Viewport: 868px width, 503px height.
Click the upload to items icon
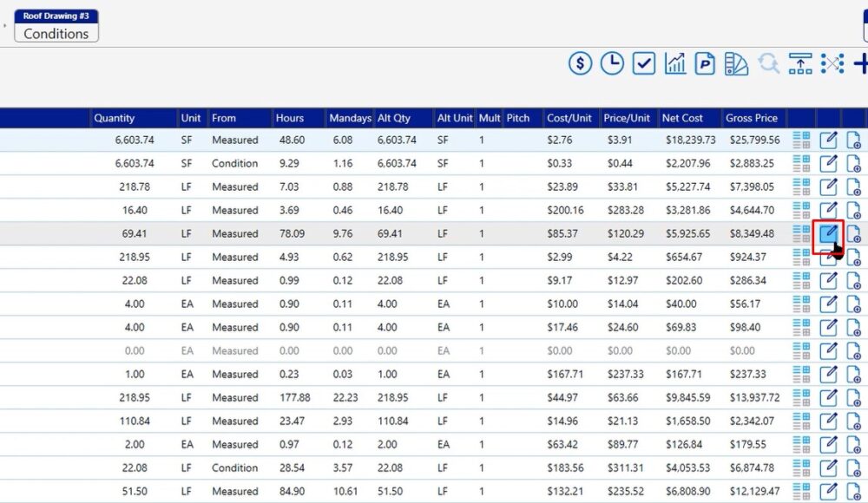point(800,63)
